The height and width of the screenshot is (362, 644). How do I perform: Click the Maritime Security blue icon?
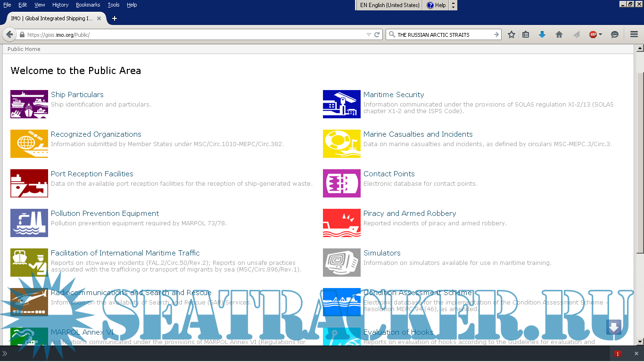point(341,104)
